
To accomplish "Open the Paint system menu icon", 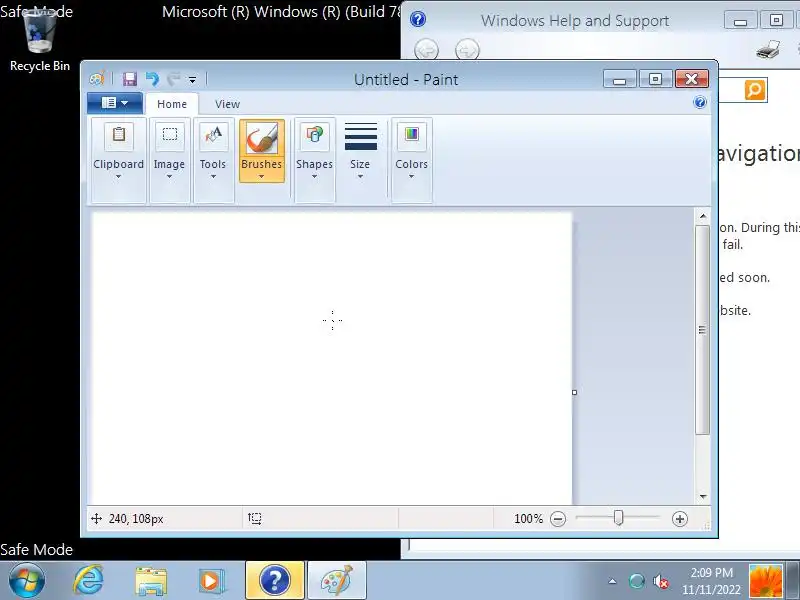I will pyautogui.click(x=97, y=79).
